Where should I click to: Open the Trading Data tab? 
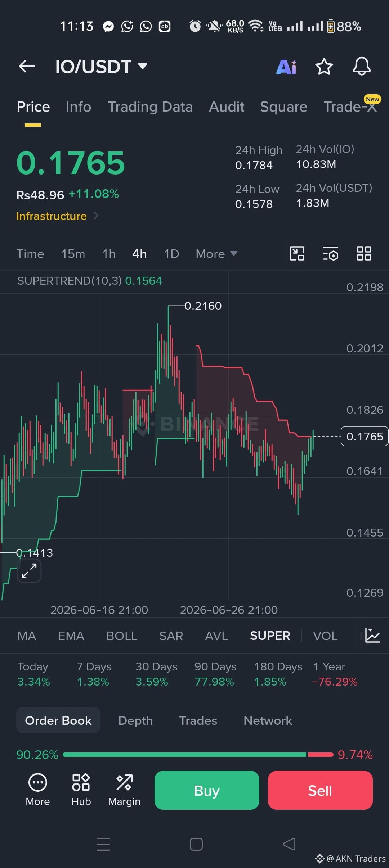tap(150, 107)
